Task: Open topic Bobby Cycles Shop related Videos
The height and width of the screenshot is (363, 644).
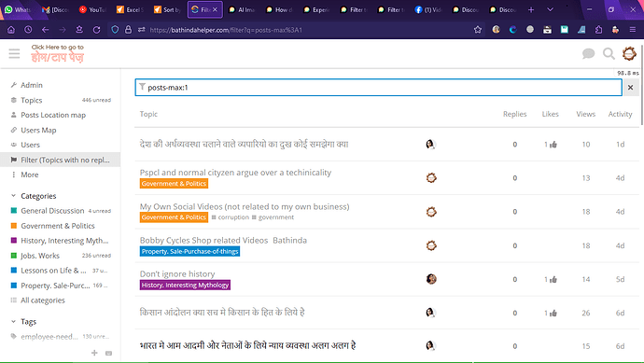Action: pyautogui.click(x=223, y=240)
